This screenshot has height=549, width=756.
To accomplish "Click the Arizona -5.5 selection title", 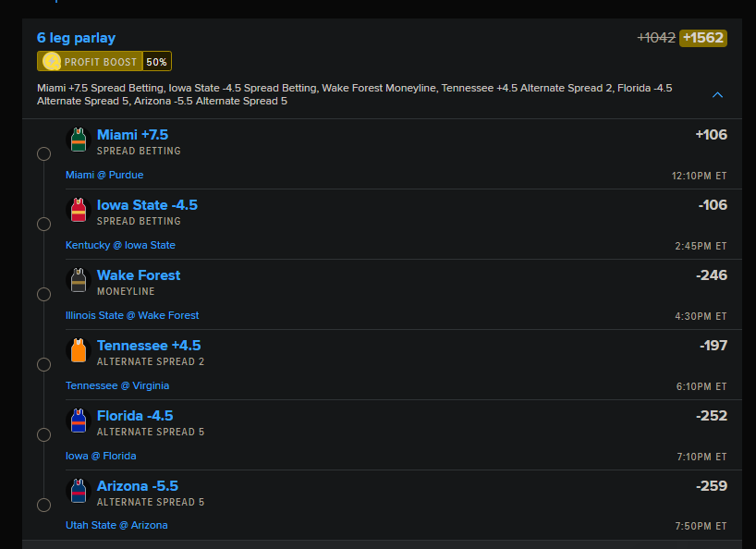I will (138, 486).
